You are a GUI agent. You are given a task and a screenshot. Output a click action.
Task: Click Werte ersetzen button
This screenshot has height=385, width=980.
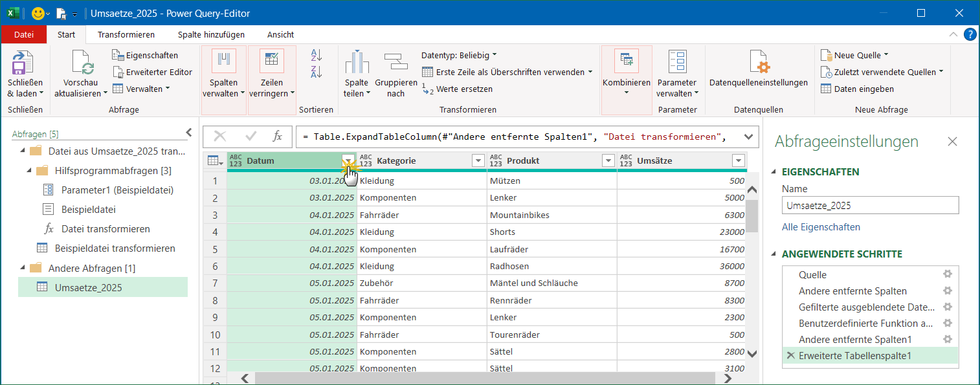coord(457,89)
